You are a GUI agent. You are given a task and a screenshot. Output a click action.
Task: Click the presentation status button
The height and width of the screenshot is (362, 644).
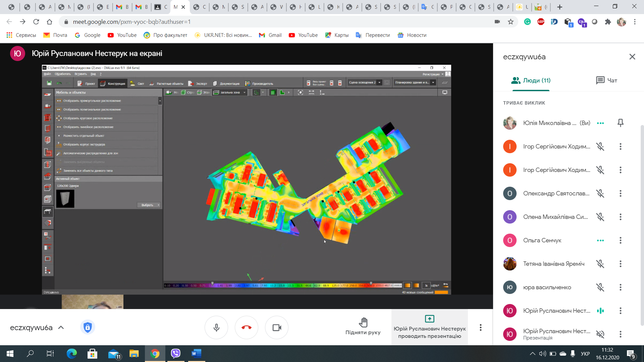pyautogui.click(x=429, y=327)
